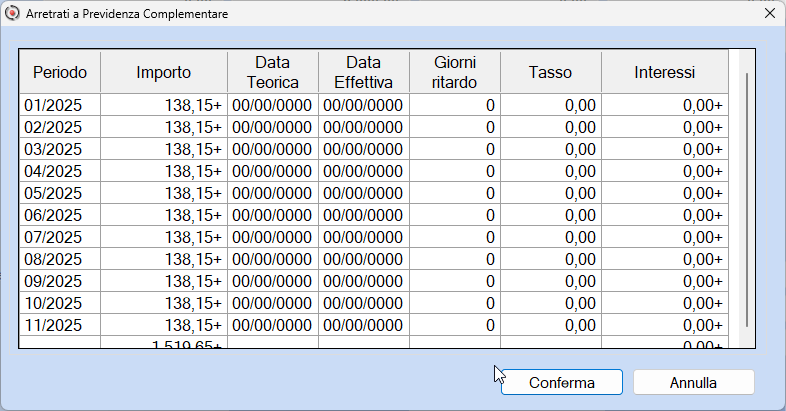Click the vertical scrollbar of the table
The width and height of the screenshot is (786, 411).
[747, 200]
